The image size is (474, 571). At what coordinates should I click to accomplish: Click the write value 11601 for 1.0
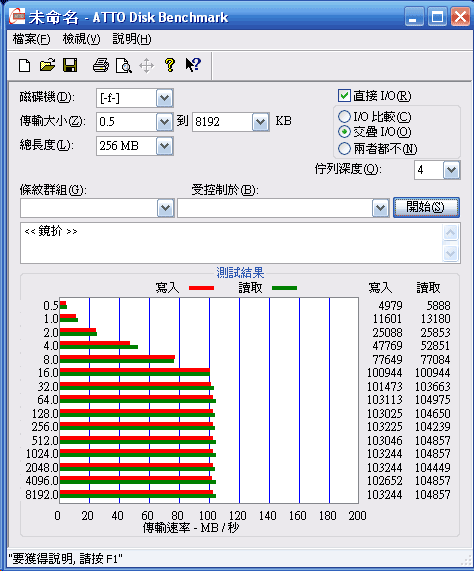[387, 319]
